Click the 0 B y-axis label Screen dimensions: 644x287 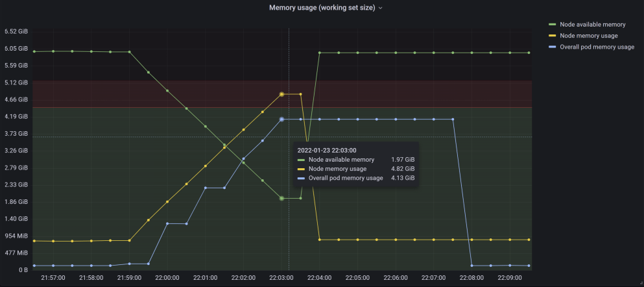[23, 270]
